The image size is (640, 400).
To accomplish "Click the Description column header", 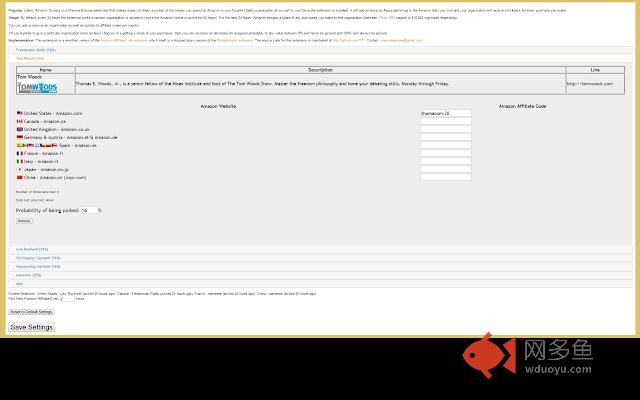I will [x=320, y=70].
